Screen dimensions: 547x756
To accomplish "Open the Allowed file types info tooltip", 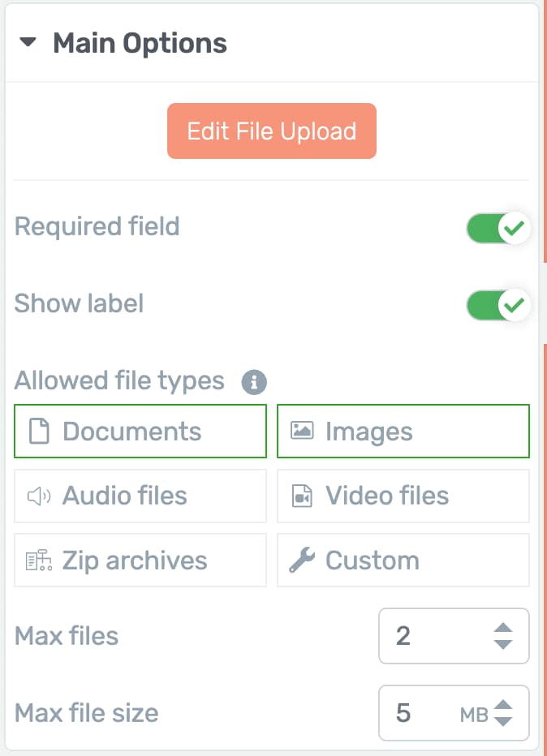I will 252,380.
